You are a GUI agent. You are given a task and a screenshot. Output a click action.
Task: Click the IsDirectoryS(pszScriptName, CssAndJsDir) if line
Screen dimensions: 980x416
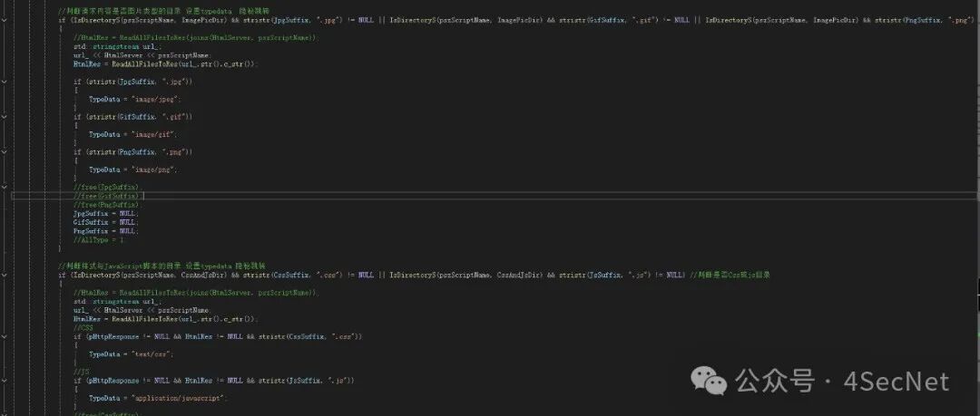point(372,275)
